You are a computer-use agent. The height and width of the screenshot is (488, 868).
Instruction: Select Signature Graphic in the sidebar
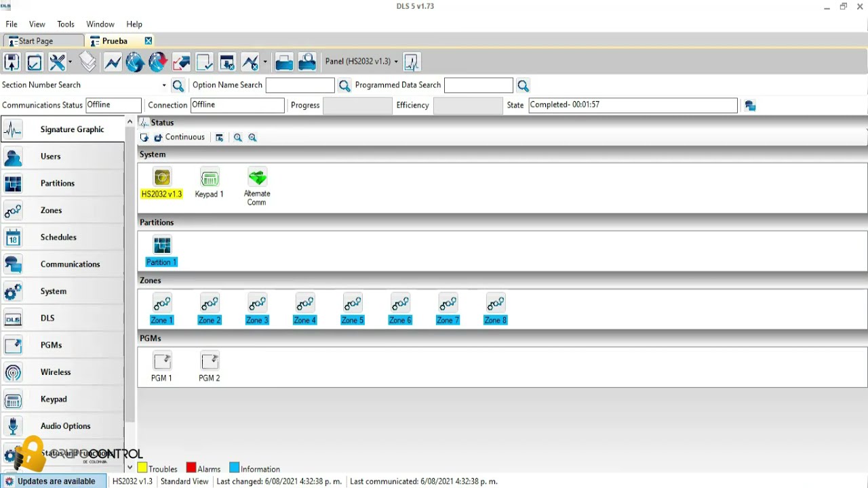62,129
